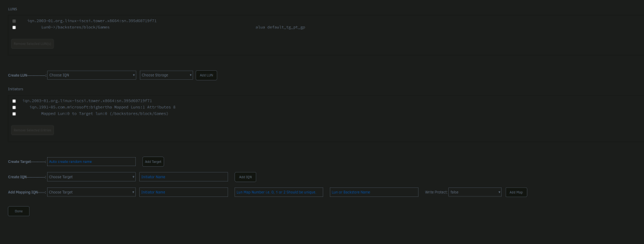Screen dimensions: 644x244
Task: Click Remove Selected LUN(s) button
Action: point(32,44)
